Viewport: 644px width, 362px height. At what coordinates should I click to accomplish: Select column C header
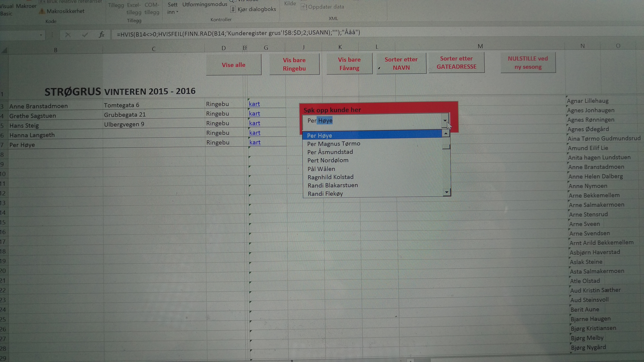(x=154, y=49)
